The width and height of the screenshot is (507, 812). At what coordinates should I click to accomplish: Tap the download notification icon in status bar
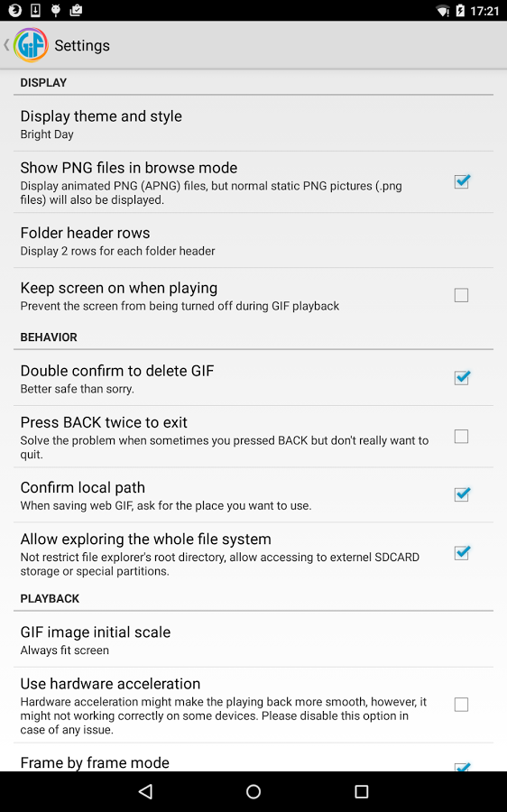pyautogui.click(x=35, y=10)
